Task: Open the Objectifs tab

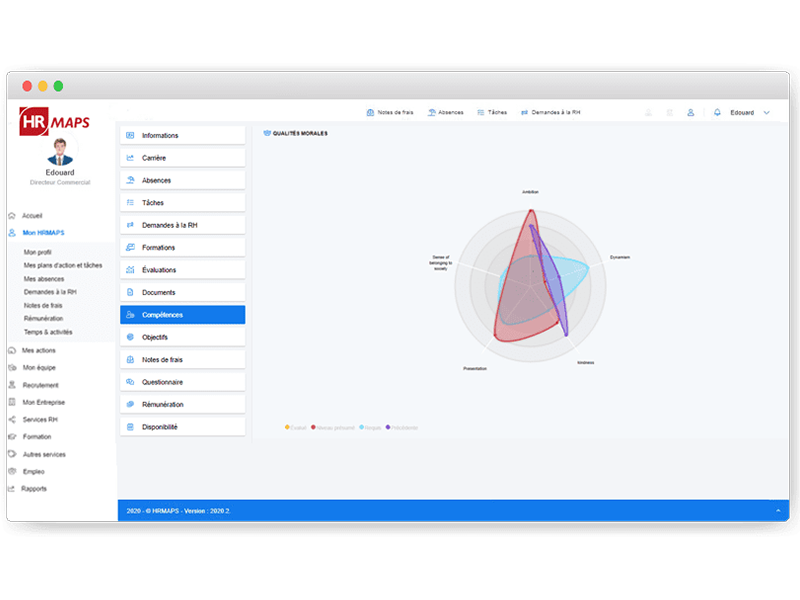Action: click(x=182, y=337)
